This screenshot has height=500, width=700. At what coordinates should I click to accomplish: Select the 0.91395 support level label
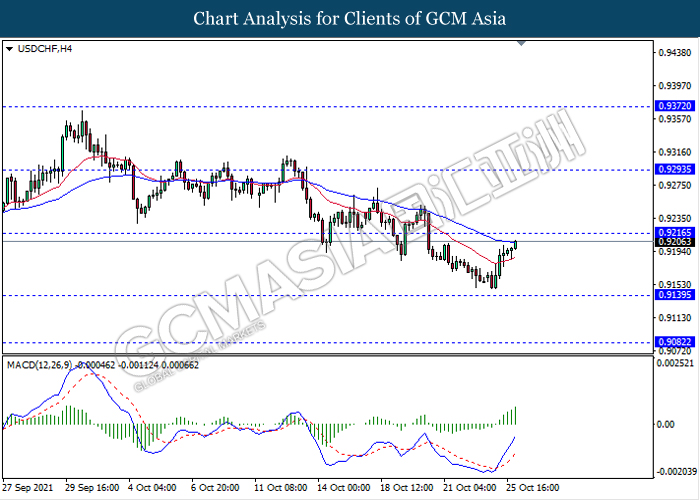[675, 295]
